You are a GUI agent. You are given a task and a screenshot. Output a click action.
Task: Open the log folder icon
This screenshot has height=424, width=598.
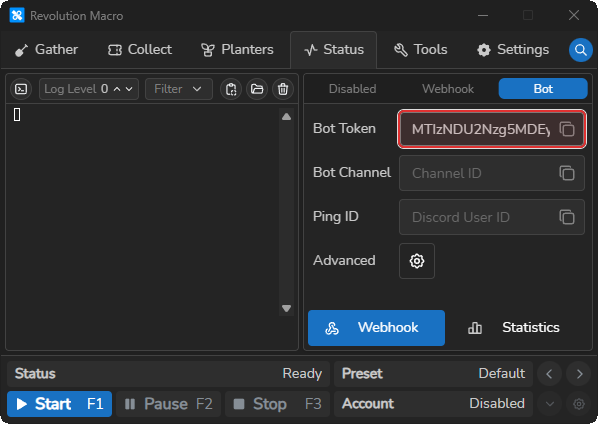click(257, 89)
